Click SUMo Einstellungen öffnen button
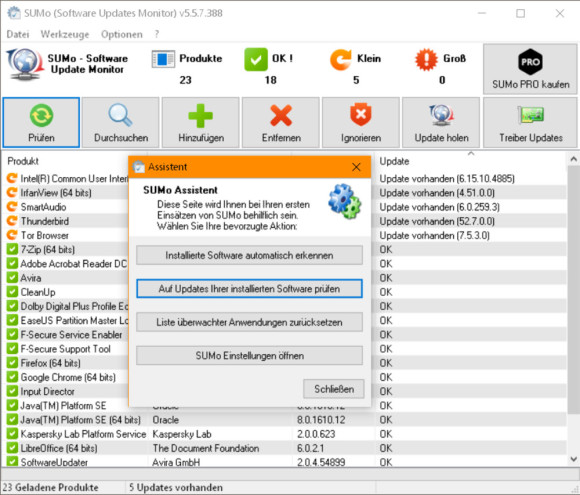The width and height of the screenshot is (580, 495). (249, 356)
